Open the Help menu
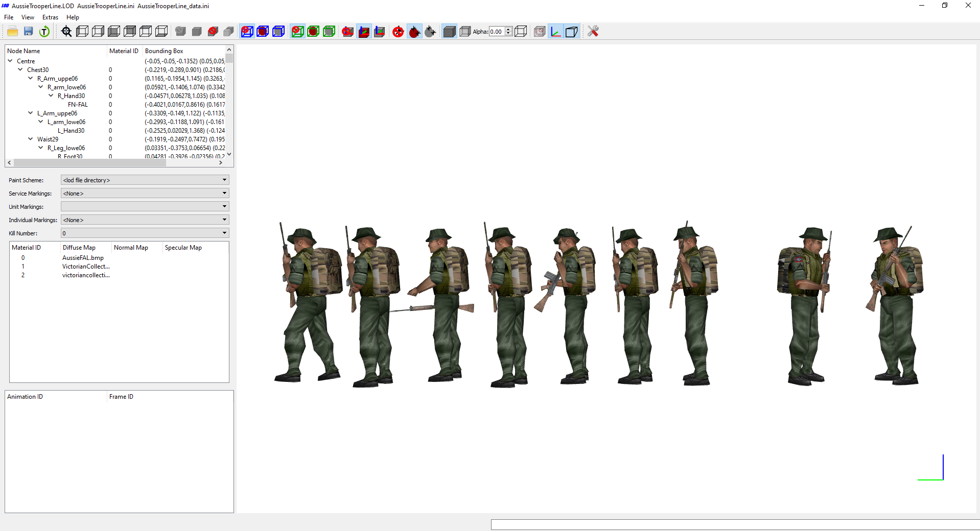This screenshot has height=531, width=980. click(73, 17)
